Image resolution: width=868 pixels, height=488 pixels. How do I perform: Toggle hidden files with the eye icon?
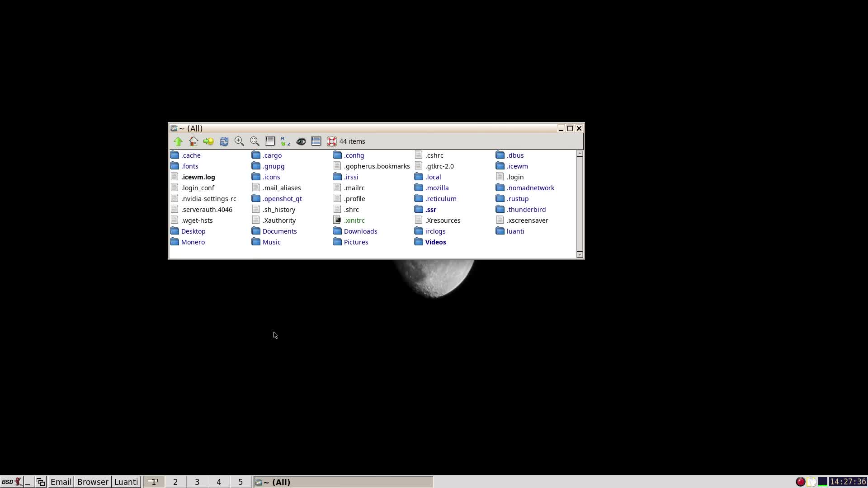pos(301,141)
